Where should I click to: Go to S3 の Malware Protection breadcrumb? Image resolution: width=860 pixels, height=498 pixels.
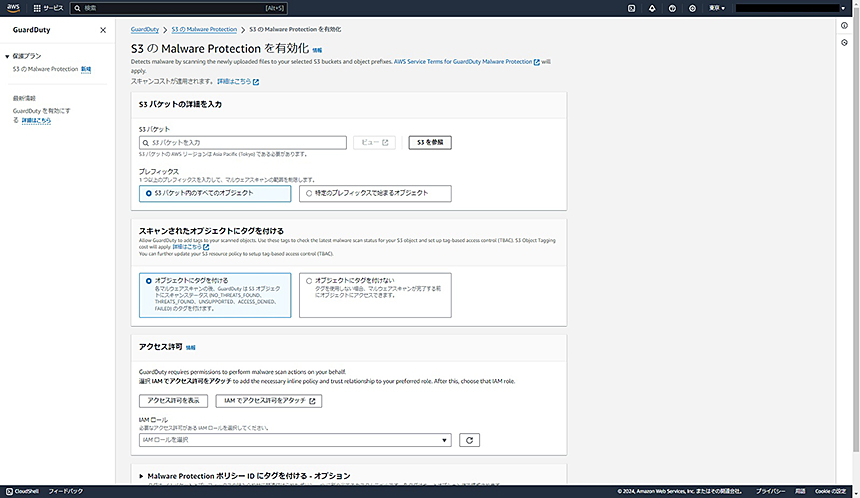click(x=204, y=29)
